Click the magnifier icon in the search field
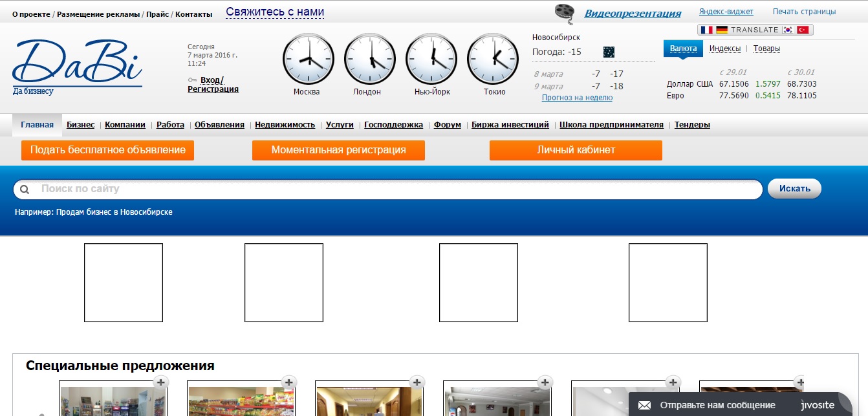868x416 pixels. (25, 190)
